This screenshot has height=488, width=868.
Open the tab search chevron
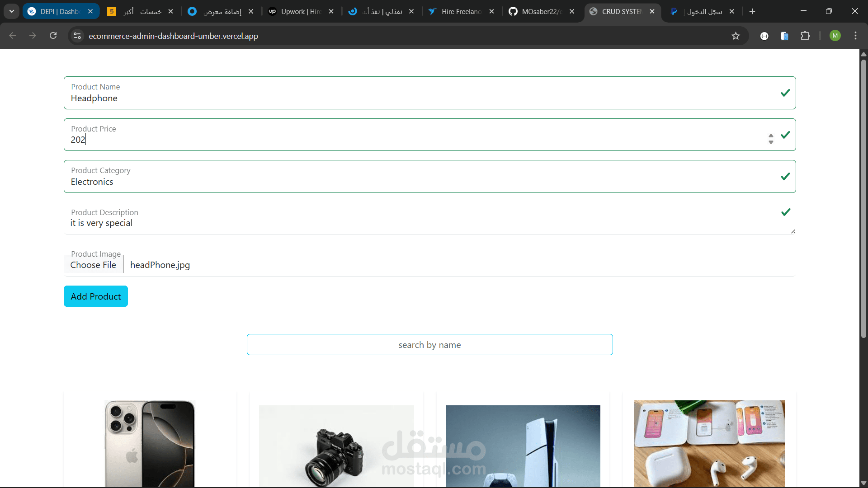tap(11, 11)
